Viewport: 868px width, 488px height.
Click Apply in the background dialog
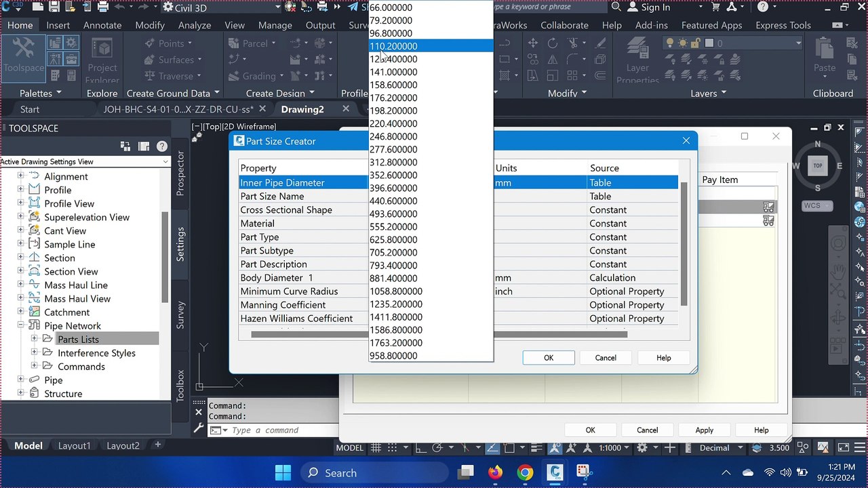coord(704,430)
